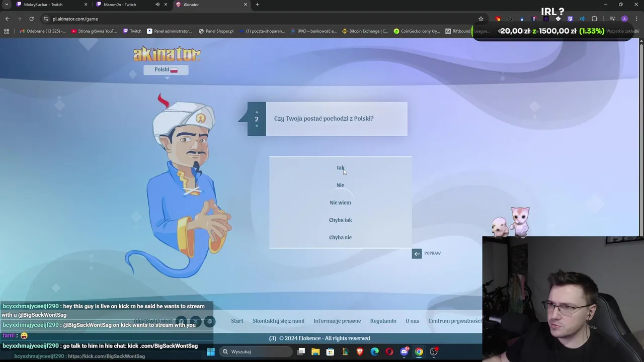
Task: Click the Twitch extension icon in toolbar
Action: 570,19
